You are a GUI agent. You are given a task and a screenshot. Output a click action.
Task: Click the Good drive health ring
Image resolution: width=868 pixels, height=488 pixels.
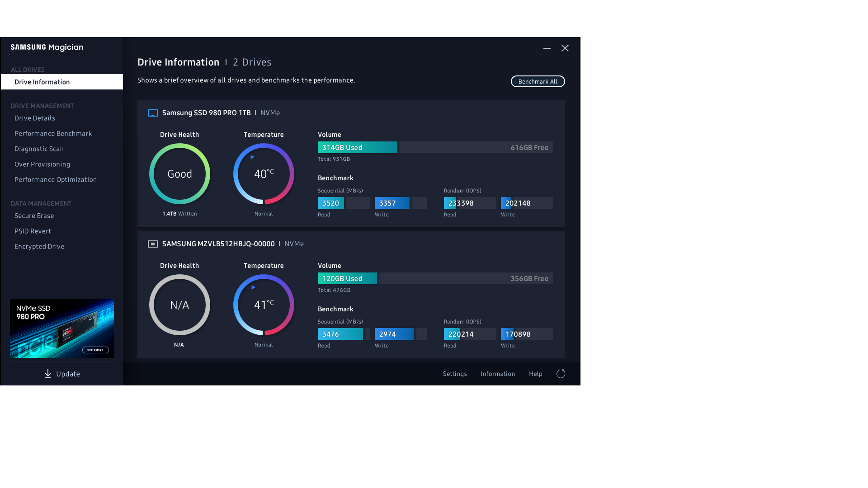(179, 174)
